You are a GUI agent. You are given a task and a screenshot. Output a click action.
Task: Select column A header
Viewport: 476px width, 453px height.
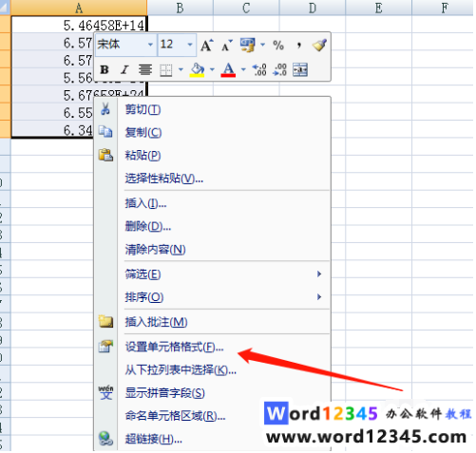[x=79, y=8]
